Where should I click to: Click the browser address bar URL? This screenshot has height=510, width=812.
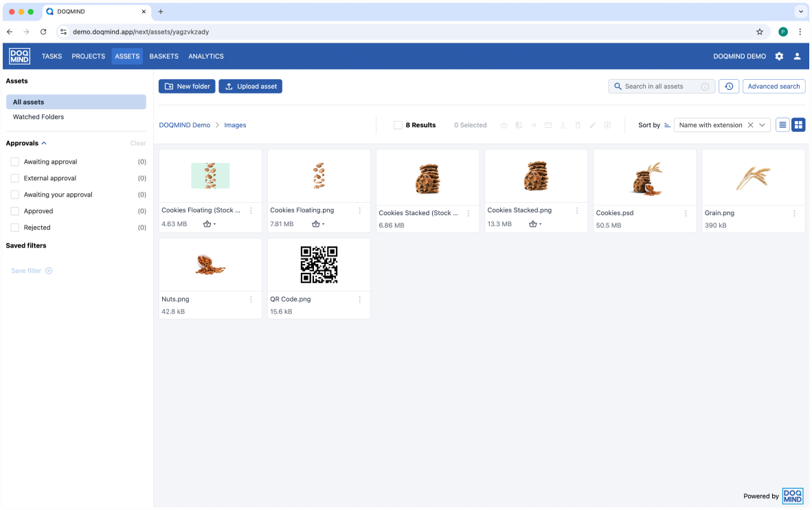click(x=141, y=32)
